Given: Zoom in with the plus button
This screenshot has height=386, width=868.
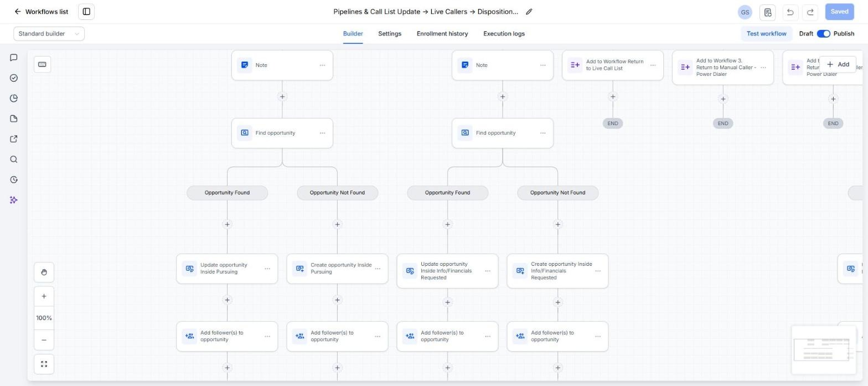Looking at the screenshot, I should click(44, 296).
